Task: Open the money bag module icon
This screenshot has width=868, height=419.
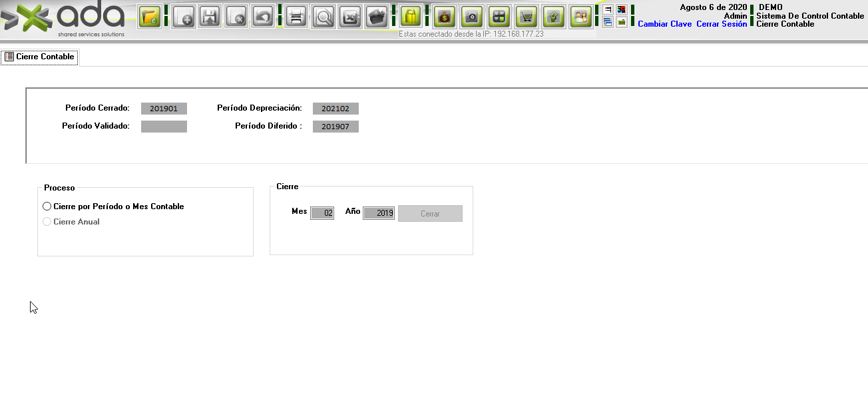Action: 444,17
